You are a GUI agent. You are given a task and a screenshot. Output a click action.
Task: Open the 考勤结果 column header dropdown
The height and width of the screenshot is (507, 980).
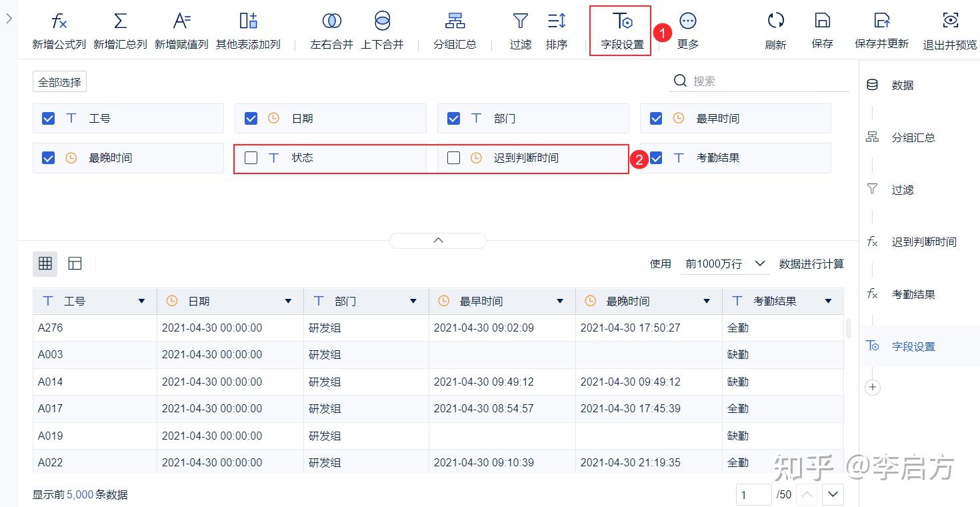point(828,302)
